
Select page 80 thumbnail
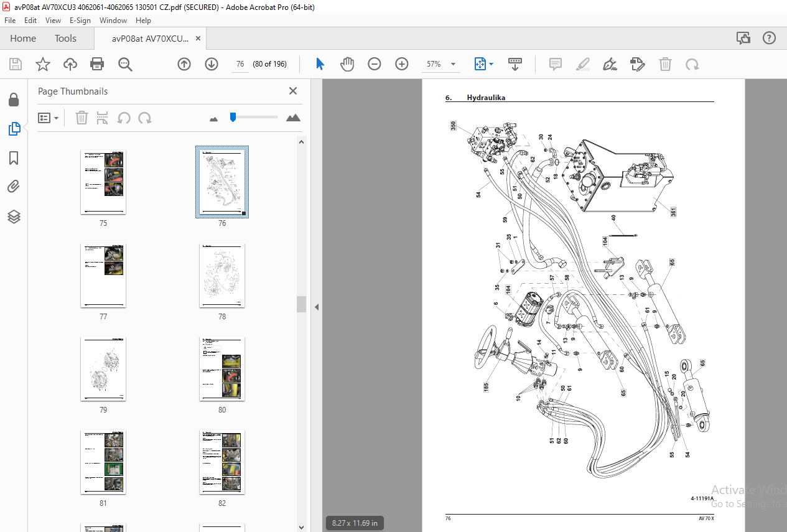tap(222, 368)
